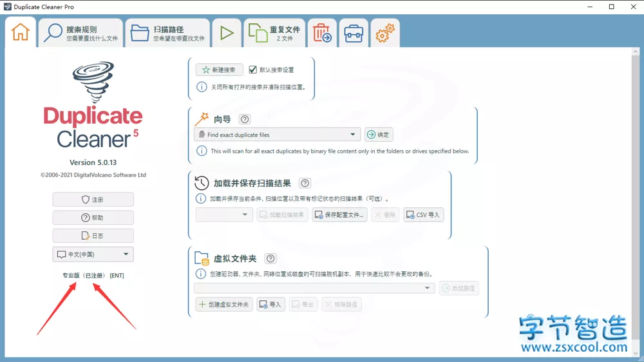The image size is (644, 362).
Task: Start scan with the green play icon
Action: point(227,33)
